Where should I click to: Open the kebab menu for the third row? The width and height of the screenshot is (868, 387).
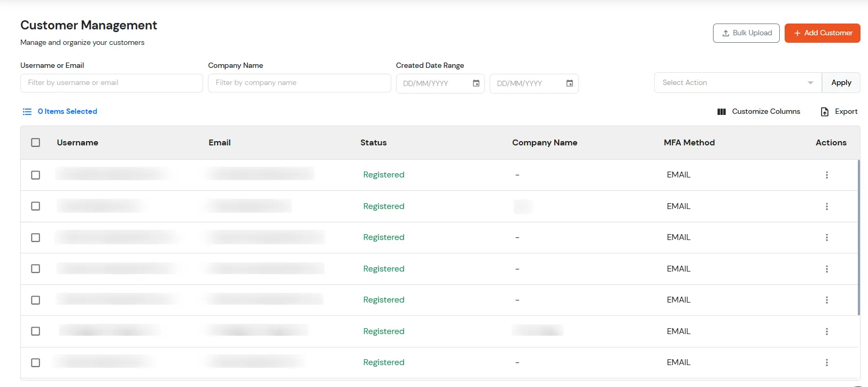tap(827, 237)
